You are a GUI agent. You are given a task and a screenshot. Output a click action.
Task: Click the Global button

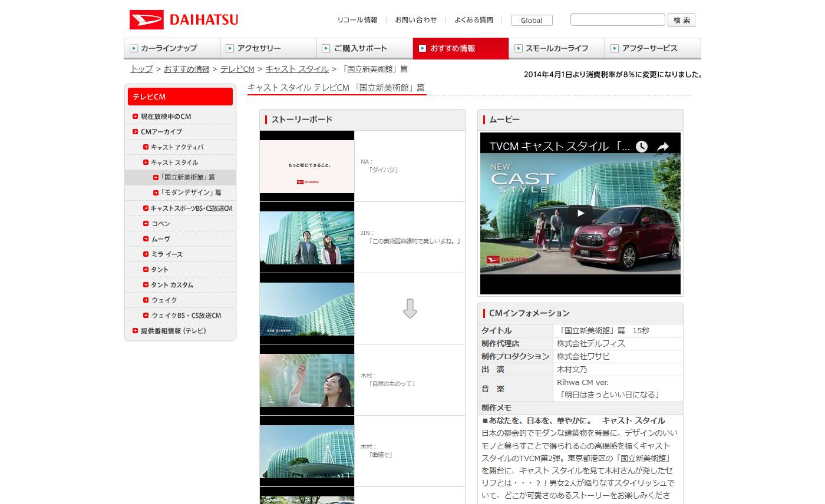[x=532, y=20]
